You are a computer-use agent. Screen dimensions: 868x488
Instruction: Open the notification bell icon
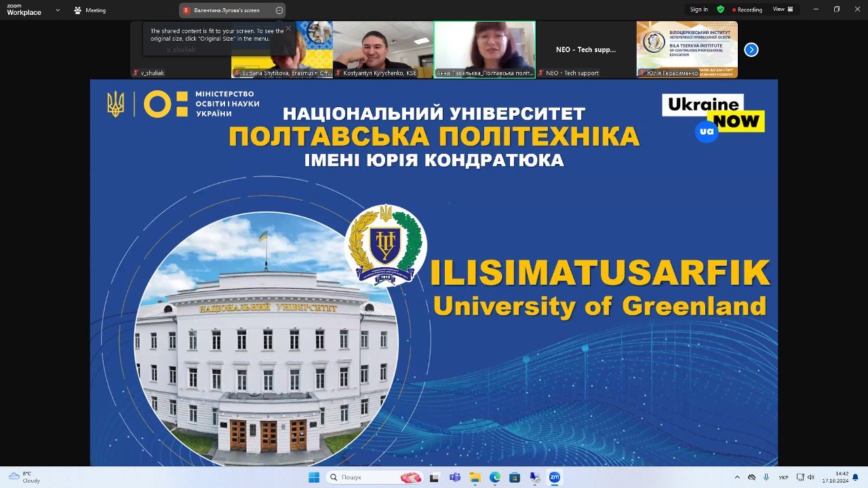856,477
